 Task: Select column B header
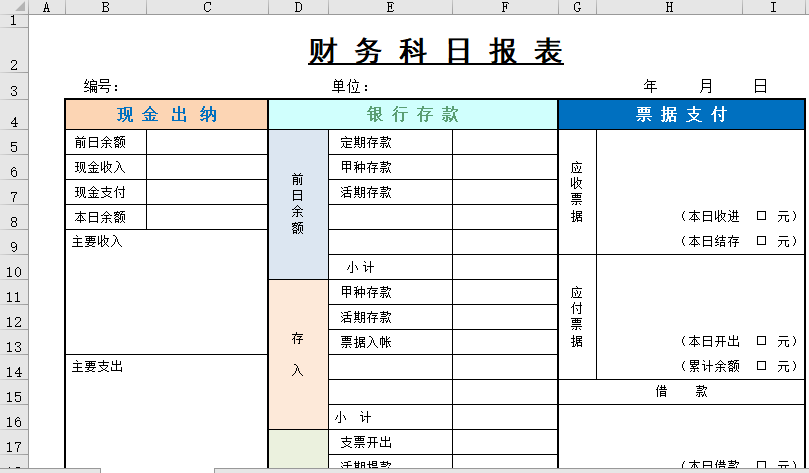pyautogui.click(x=106, y=7)
